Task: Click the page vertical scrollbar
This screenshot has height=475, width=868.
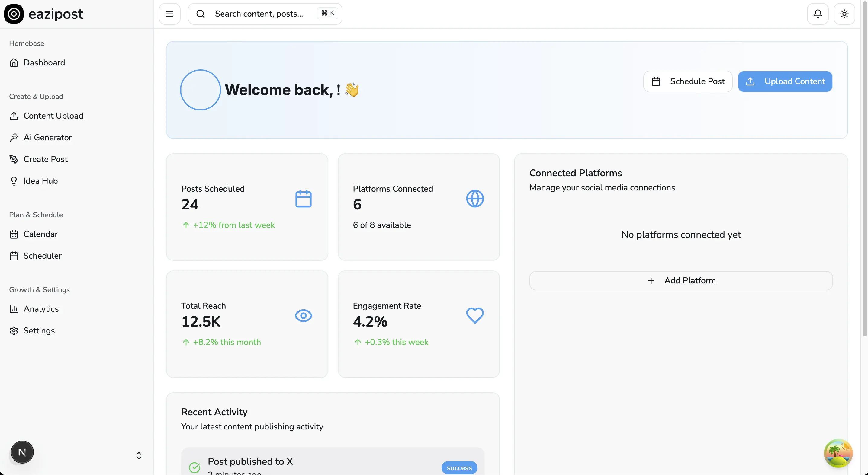Action: pos(865,168)
